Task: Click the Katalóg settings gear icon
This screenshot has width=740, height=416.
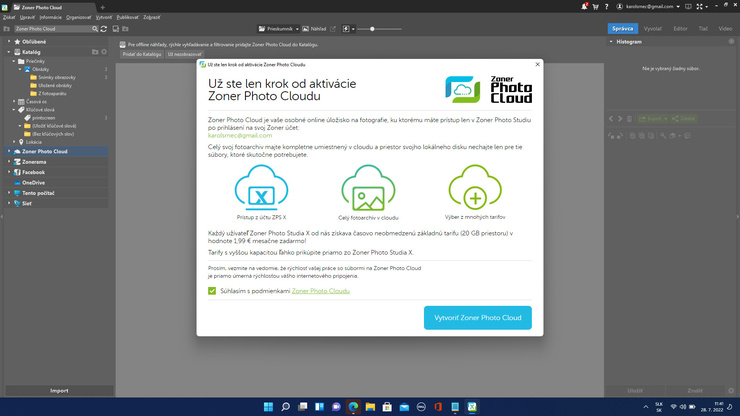Action: (x=104, y=52)
